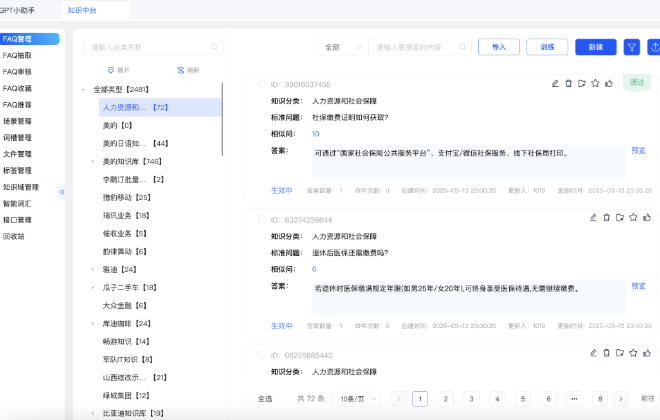Tick the 全选 select-all checkbox
Image resolution: width=660 pixels, height=420 pixels.
pyautogui.click(x=248, y=398)
